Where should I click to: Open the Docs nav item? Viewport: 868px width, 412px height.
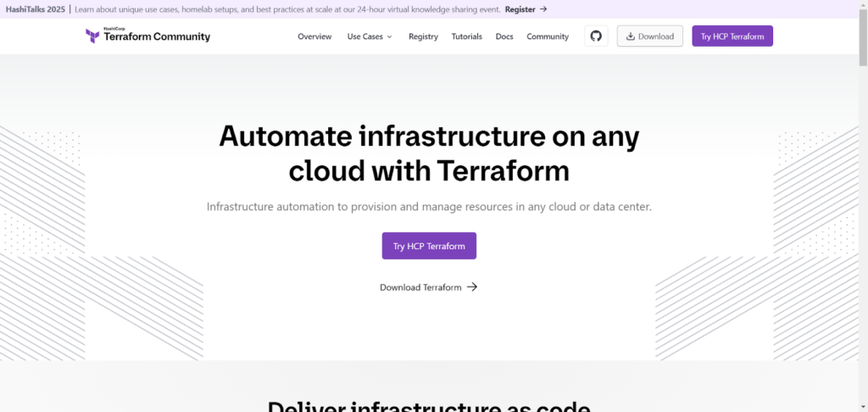pos(504,36)
